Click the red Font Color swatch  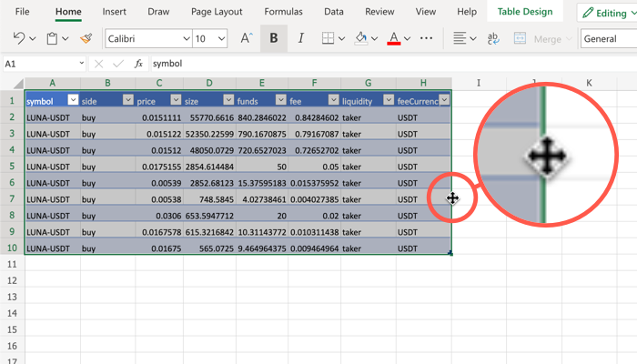point(393,39)
